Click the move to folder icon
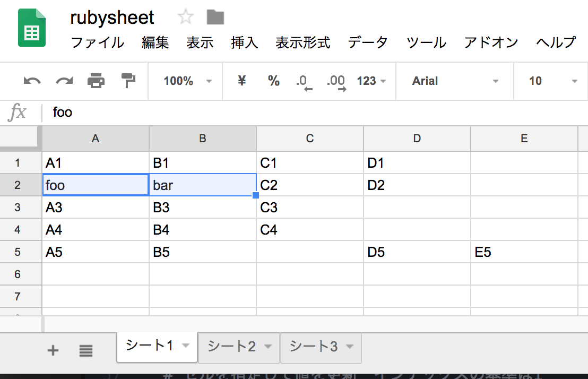Image resolution: width=588 pixels, height=379 pixels. (x=214, y=17)
